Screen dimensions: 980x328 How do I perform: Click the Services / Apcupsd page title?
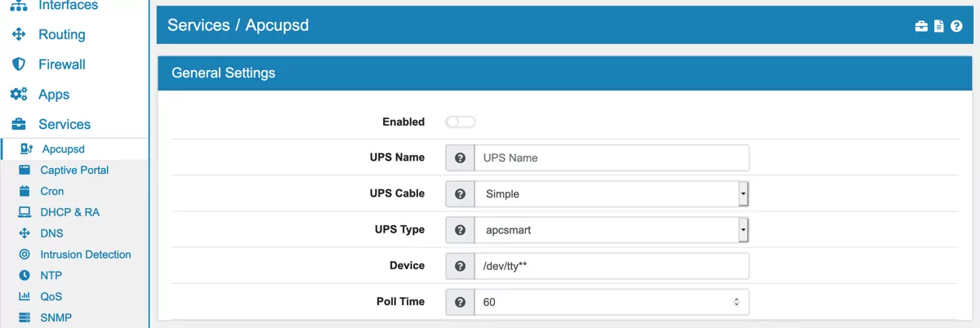238,25
